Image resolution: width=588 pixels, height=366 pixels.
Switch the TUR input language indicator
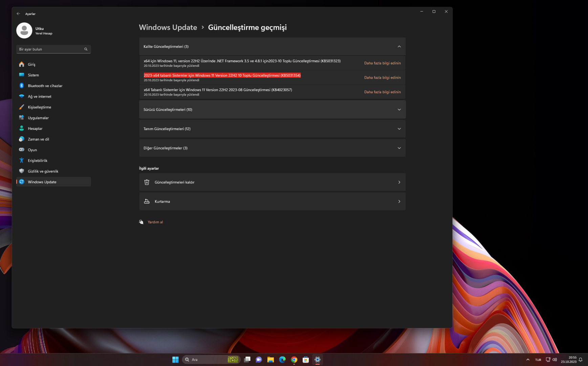pyautogui.click(x=538, y=360)
